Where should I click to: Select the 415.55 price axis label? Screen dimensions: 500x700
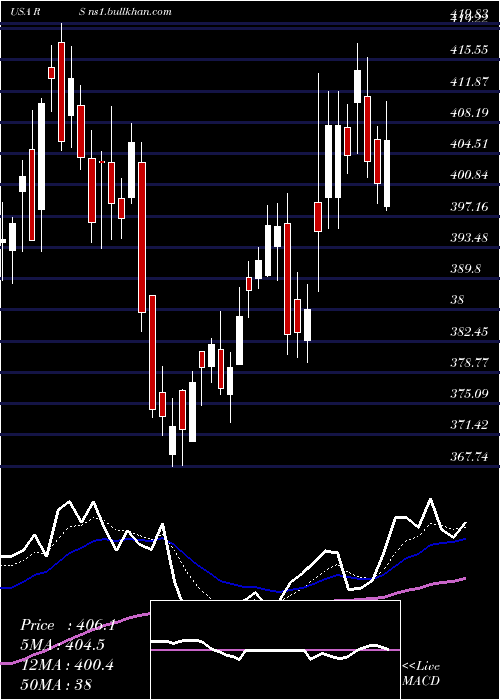pyautogui.click(x=469, y=50)
